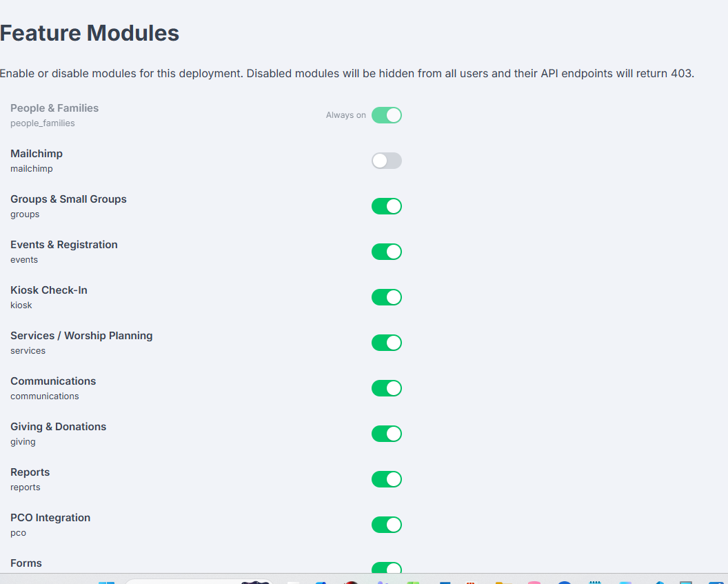Disable the Forms module toggle
Viewport: 728px width, 584px height.
(386, 569)
